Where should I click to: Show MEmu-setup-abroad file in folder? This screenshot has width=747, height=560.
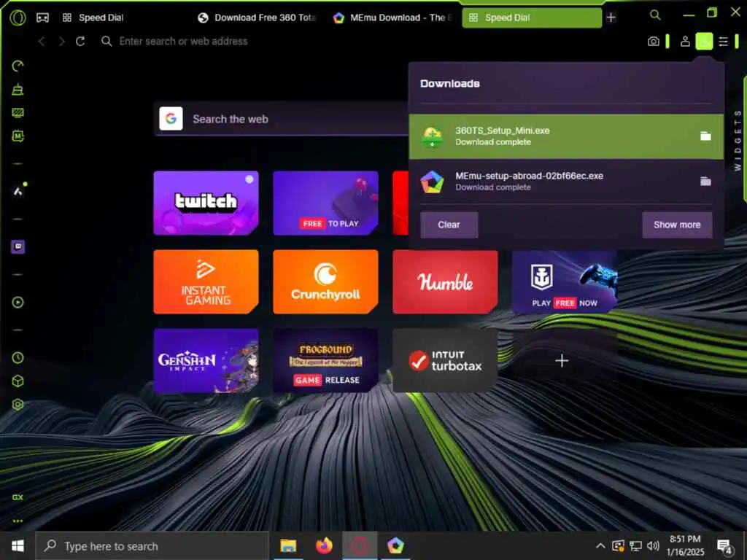tap(705, 182)
